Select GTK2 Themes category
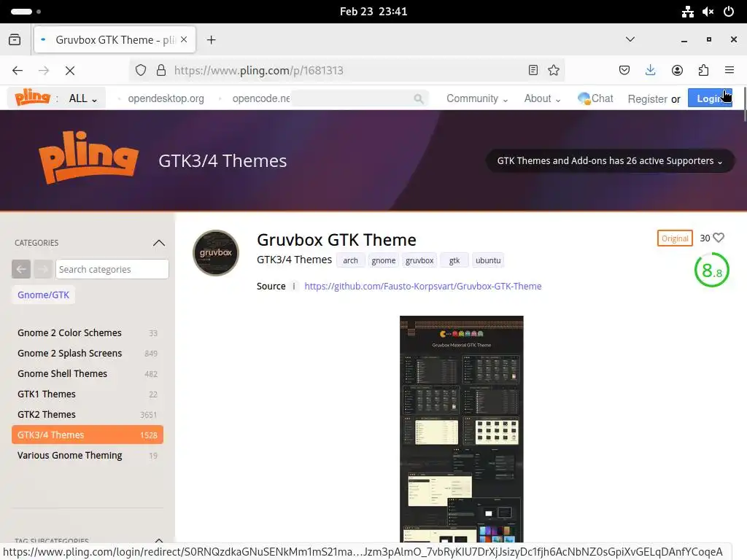This screenshot has height=560, width=747. pyautogui.click(x=88, y=415)
